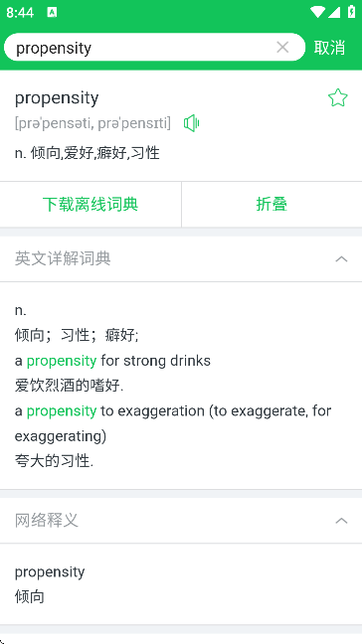Viewport: 362px width, 644px height.
Task: Star propensity to add to favorites
Action: tap(338, 98)
